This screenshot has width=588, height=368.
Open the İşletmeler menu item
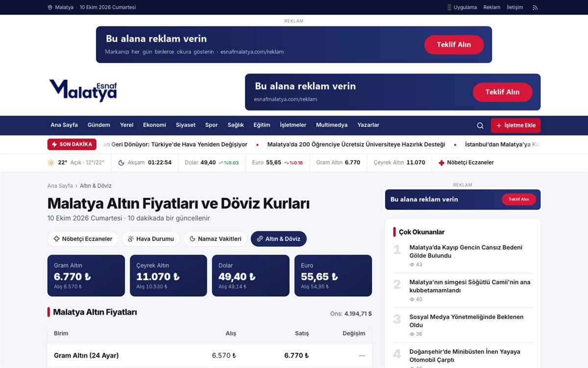(293, 125)
